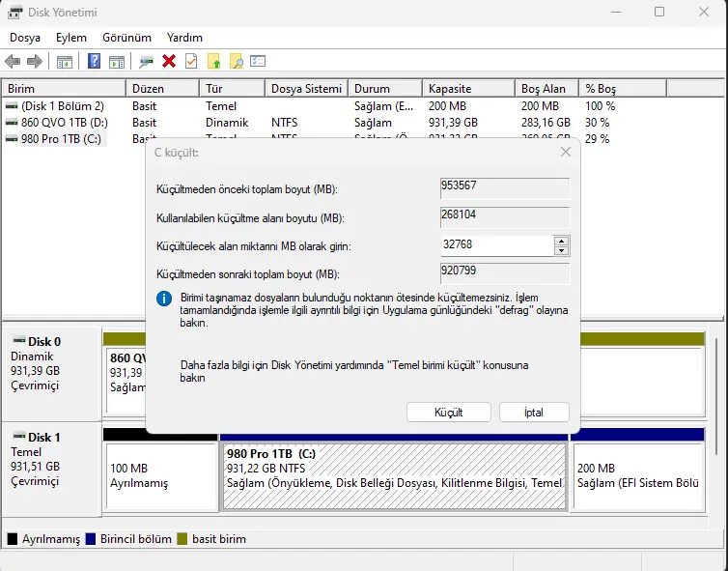Select the 100 MB Ayrılmamış partition block
Viewport: 728px width, 571px height.
pos(160,476)
